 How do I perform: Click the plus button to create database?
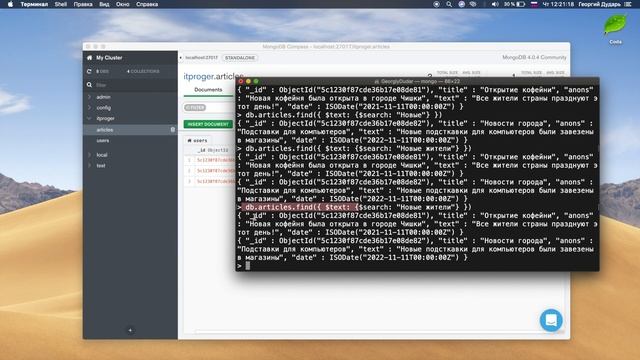pos(130,330)
